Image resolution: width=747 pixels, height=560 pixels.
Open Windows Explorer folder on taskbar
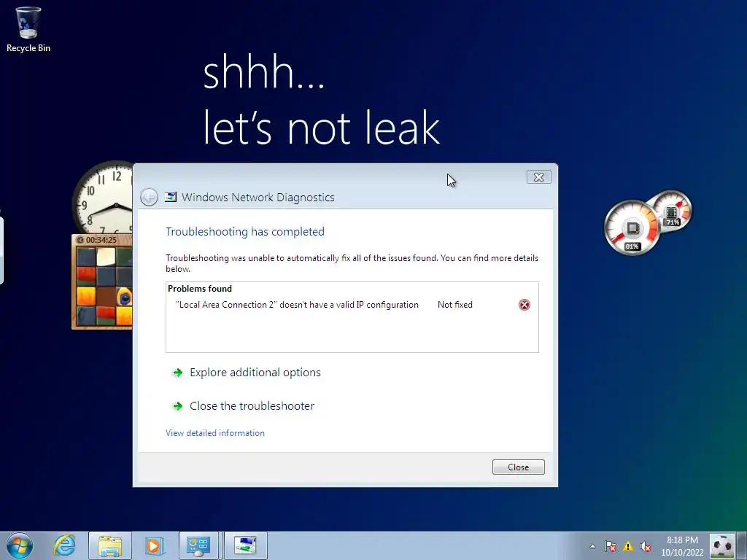point(110,545)
